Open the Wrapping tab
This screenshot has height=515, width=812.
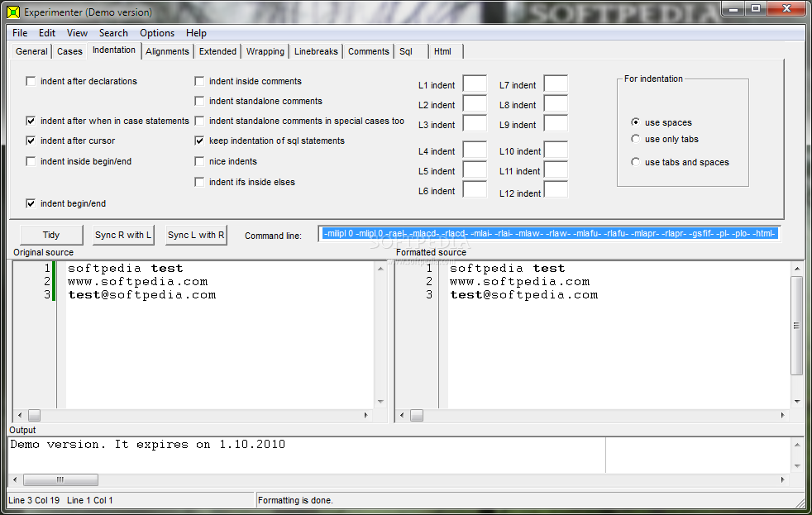click(x=265, y=51)
